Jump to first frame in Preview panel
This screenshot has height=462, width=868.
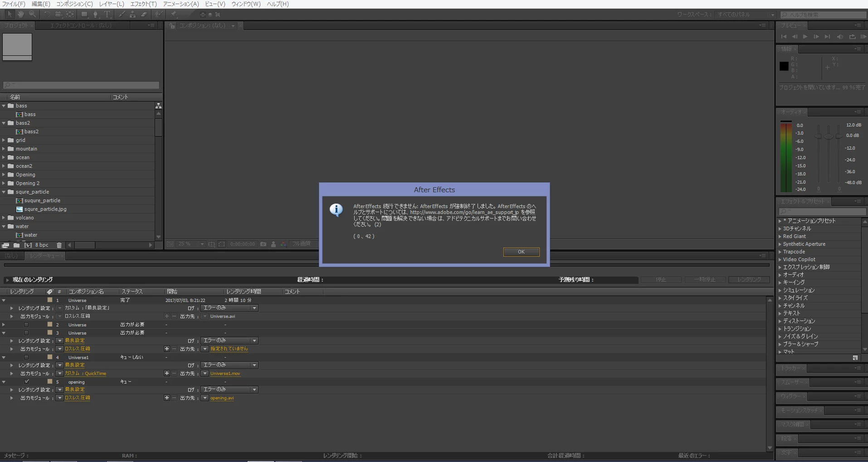pos(784,37)
